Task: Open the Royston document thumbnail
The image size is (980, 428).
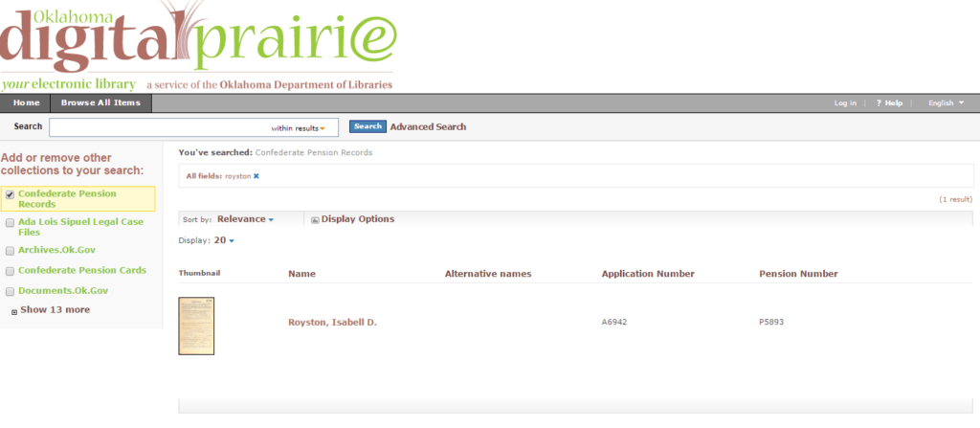Action: pos(196,326)
